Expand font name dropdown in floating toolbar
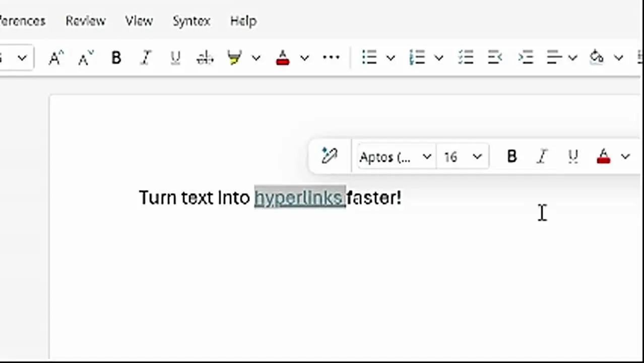This screenshot has height=363, width=644. pos(426,157)
